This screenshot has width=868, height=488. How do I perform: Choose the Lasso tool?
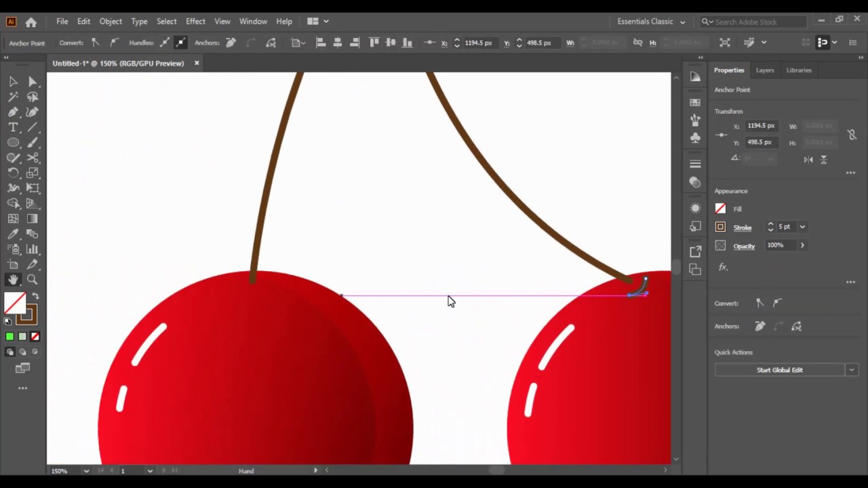coord(32,97)
